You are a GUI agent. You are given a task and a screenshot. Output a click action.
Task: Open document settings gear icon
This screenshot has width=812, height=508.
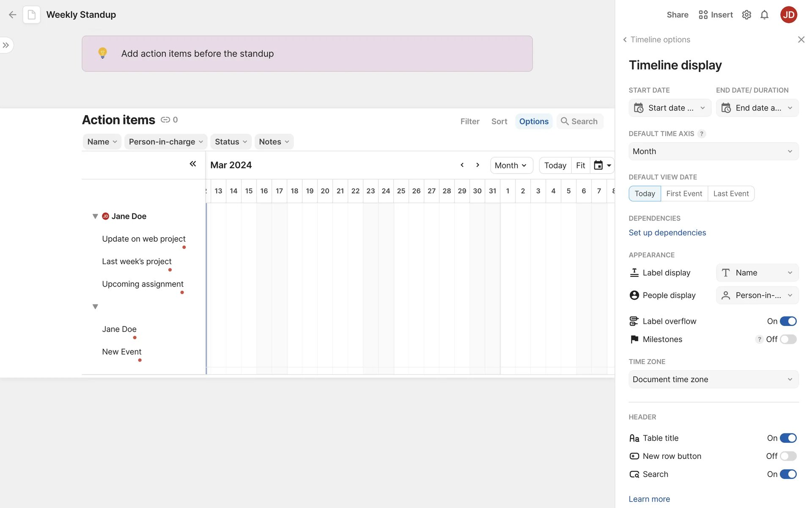[746, 15]
